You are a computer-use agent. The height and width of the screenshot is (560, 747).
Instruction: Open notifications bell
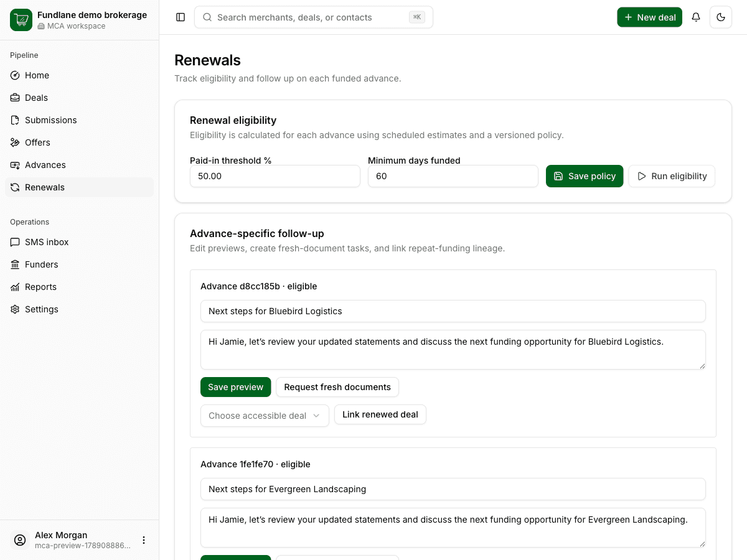point(696,17)
